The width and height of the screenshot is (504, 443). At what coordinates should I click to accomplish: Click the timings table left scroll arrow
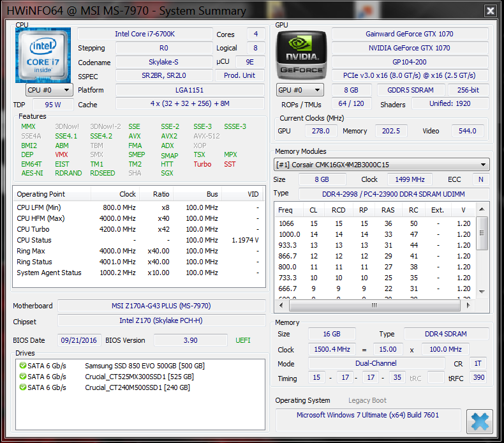(281, 305)
